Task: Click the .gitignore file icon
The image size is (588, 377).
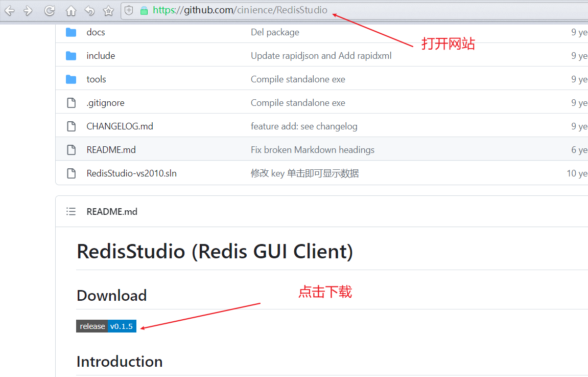Action: [x=71, y=103]
